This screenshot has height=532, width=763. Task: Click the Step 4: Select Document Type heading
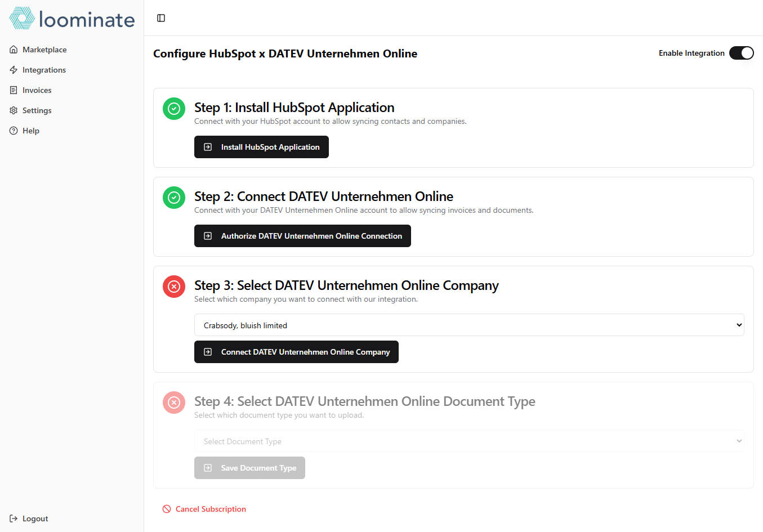[x=365, y=401]
